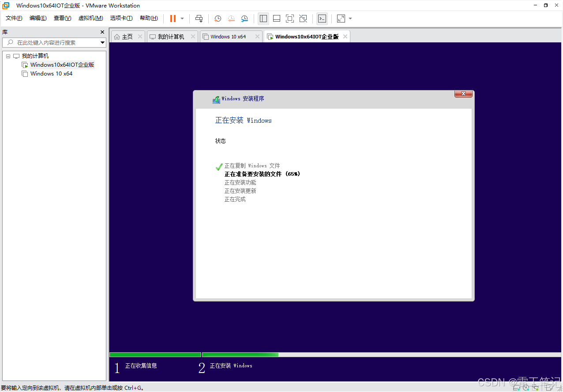Open the power options dropdown arrow beside pause
Image resolution: width=563 pixels, height=392 pixels.
(182, 19)
